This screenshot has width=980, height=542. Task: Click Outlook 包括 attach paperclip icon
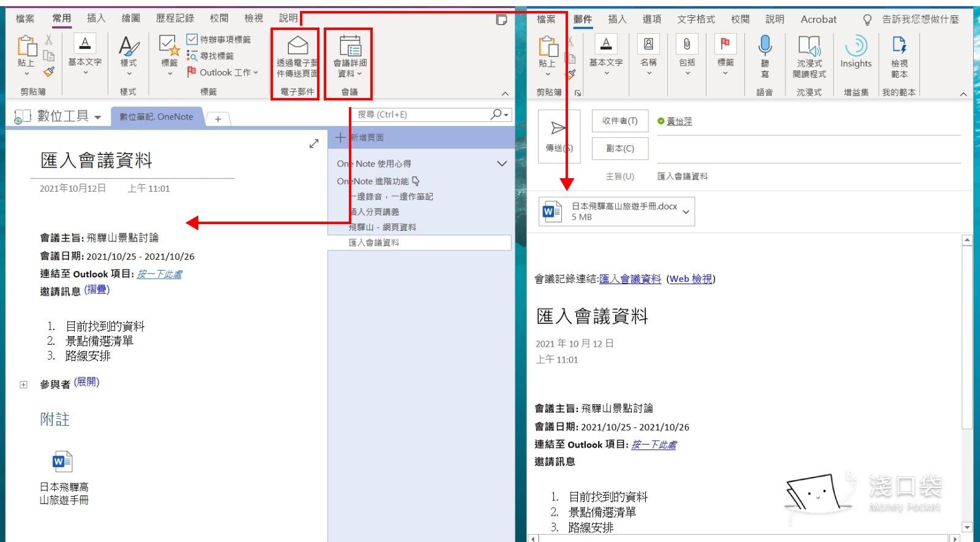(x=687, y=44)
